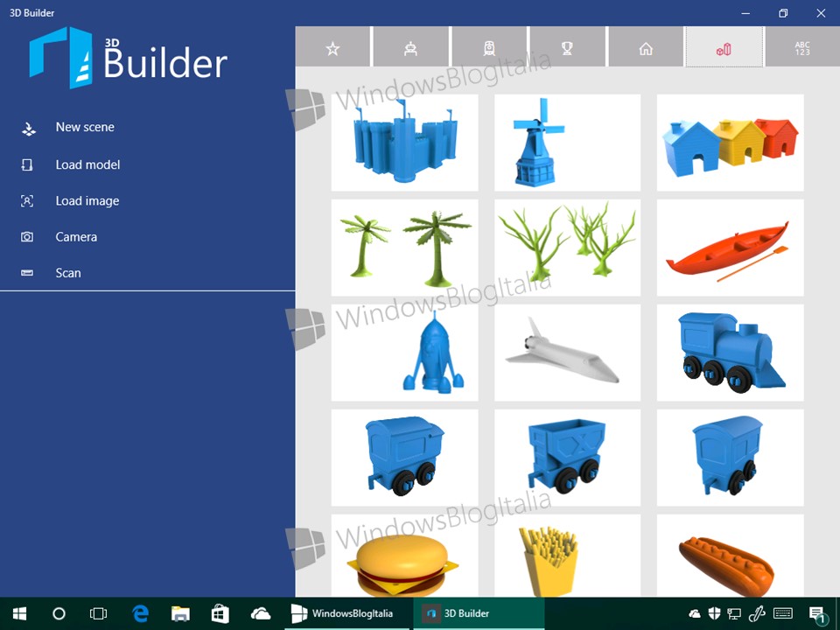This screenshot has width=840, height=630.
Task: Select the open hopper wagon with X
Action: 567,458
